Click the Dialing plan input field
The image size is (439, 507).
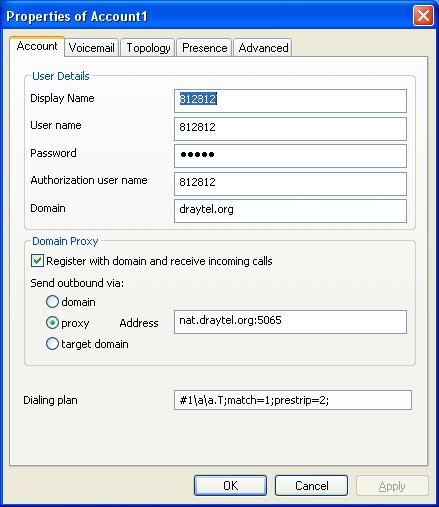click(x=293, y=400)
